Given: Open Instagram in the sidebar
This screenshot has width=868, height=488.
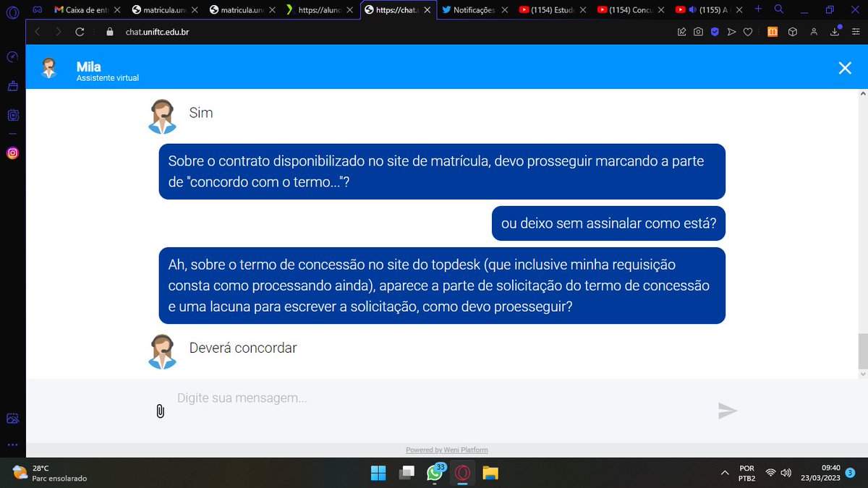Looking at the screenshot, I should pos(12,153).
